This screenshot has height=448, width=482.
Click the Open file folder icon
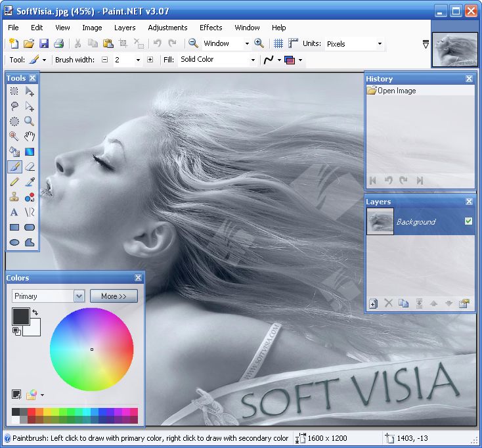29,43
